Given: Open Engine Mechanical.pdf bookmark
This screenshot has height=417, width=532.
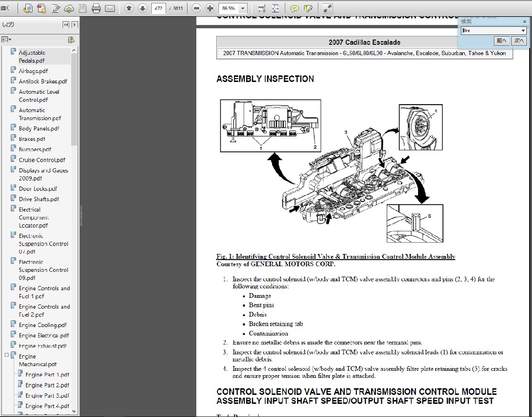Looking at the screenshot, I should click(x=38, y=360).
